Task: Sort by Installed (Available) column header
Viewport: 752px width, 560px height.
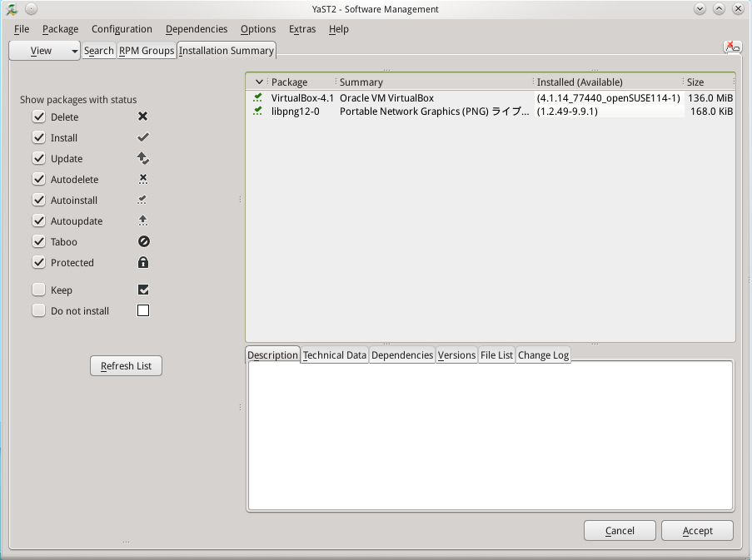Action: (608, 82)
